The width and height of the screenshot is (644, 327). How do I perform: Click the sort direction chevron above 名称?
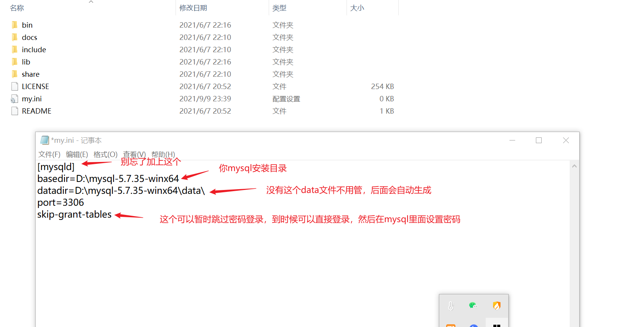(x=91, y=2)
